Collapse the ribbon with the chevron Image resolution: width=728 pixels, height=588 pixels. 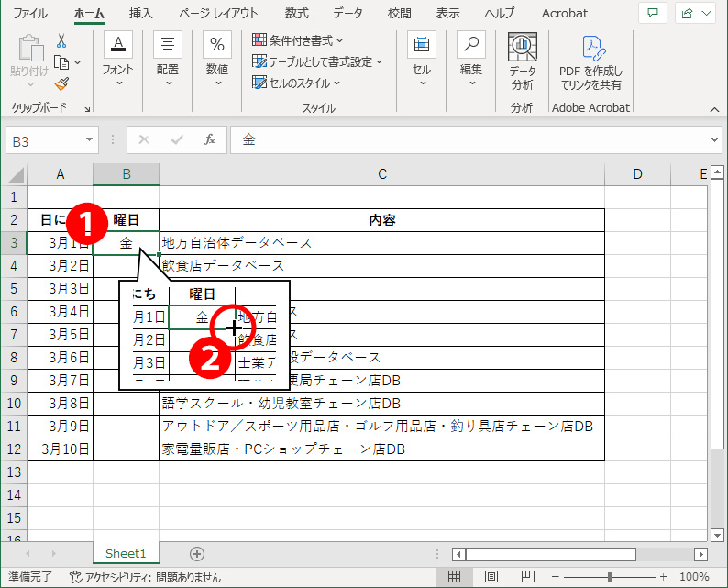pyautogui.click(x=714, y=109)
